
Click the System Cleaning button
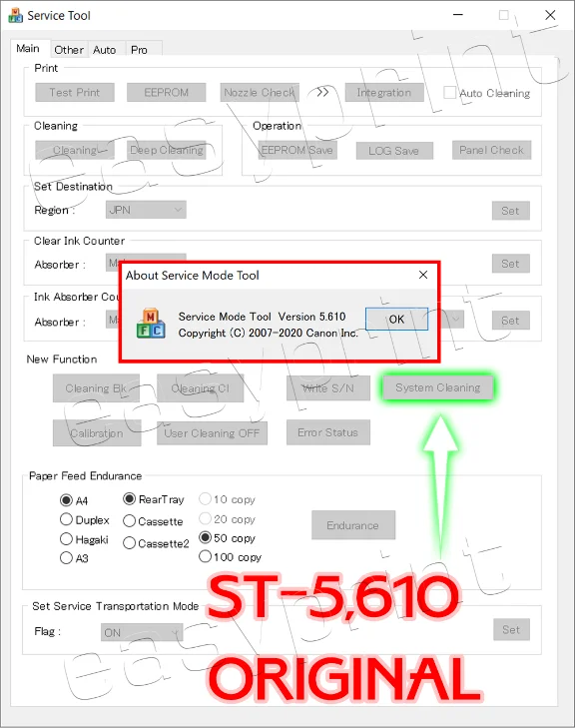[x=437, y=387]
